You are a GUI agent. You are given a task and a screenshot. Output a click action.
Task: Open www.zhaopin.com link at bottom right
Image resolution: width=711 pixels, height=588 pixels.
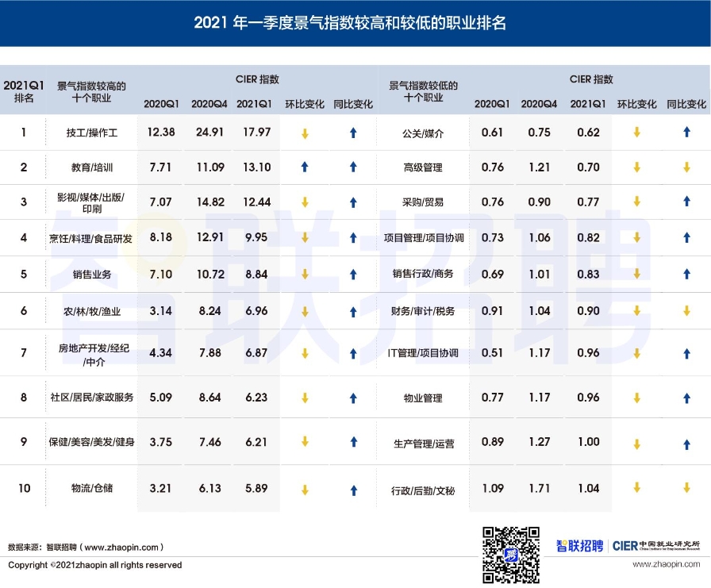tap(667, 564)
